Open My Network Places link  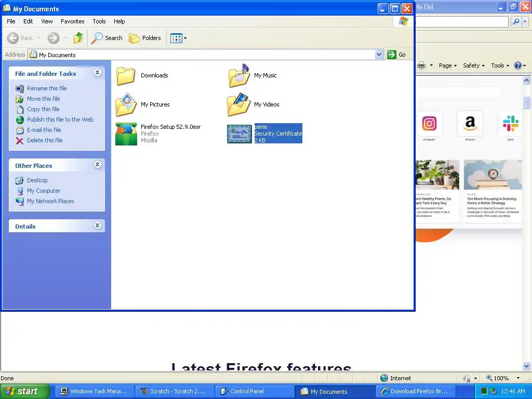pyautogui.click(x=50, y=201)
